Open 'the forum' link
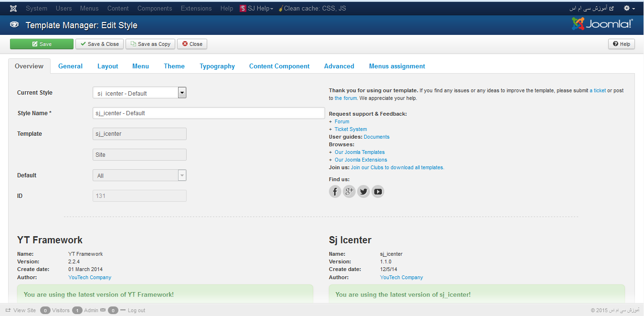Viewport: 644px width, 316px height. tap(346, 98)
